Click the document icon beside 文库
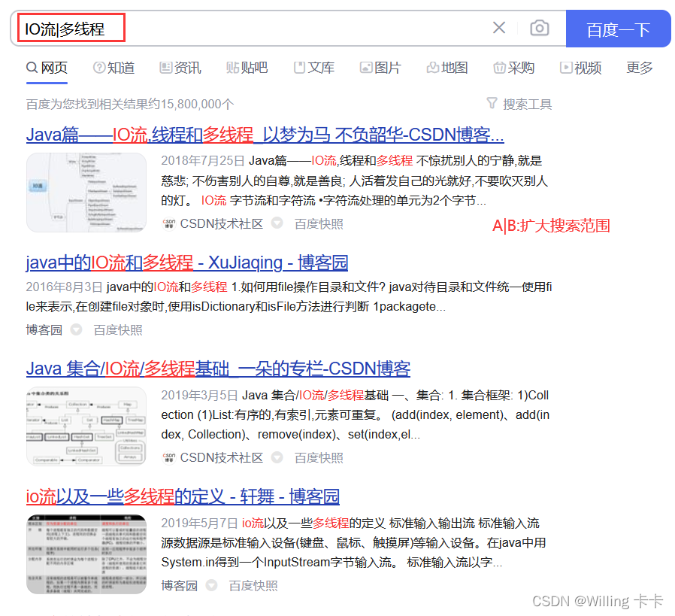Screen dimensions: 675x616 tap(299, 68)
